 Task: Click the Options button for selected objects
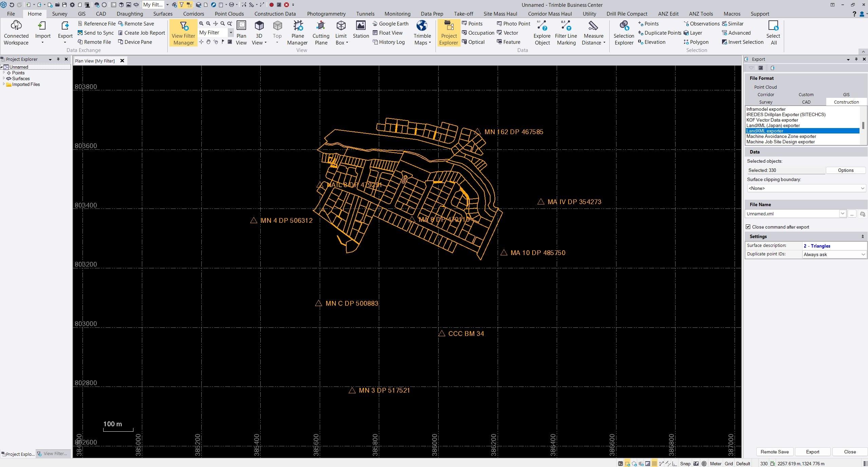click(845, 170)
